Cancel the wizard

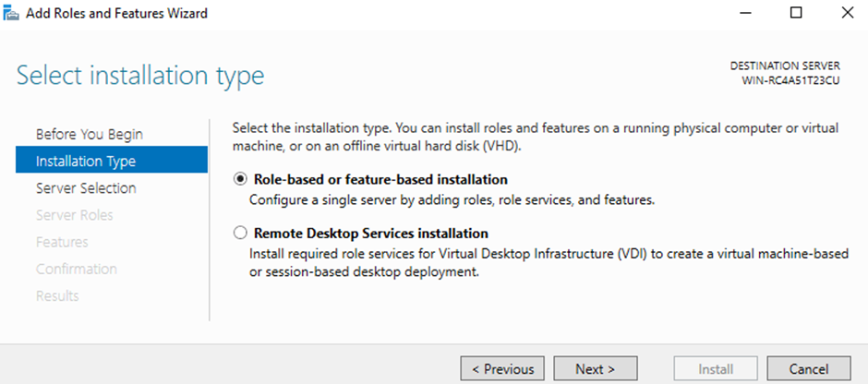tap(808, 368)
